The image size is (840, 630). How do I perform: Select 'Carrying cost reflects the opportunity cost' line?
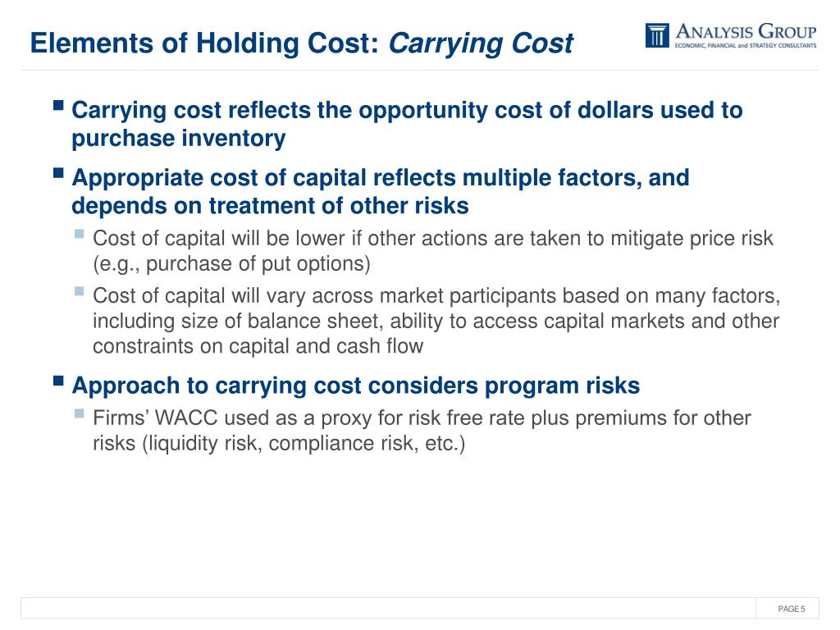[407, 111]
